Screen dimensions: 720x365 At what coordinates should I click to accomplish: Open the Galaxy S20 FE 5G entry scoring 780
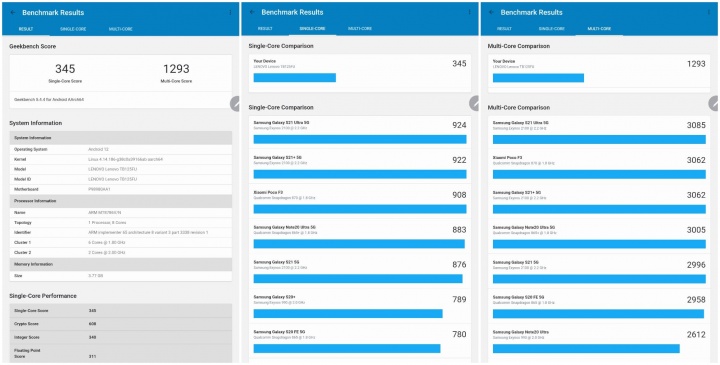[360, 341]
